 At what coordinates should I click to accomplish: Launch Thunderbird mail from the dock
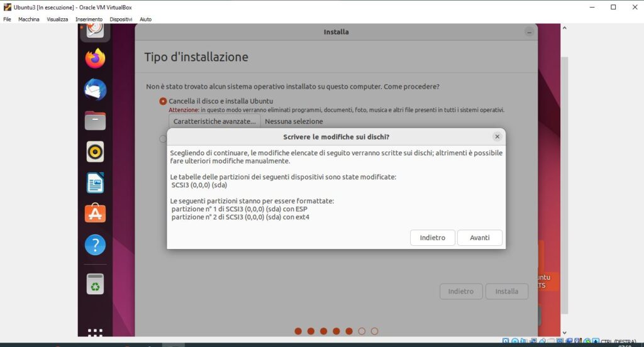click(95, 89)
